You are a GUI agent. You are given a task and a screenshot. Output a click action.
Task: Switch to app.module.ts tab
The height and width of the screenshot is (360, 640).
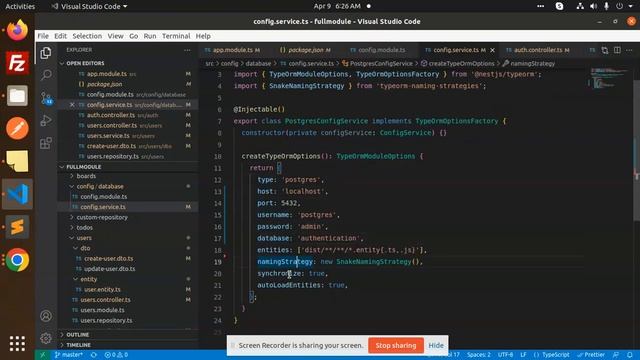click(x=232, y=50)
